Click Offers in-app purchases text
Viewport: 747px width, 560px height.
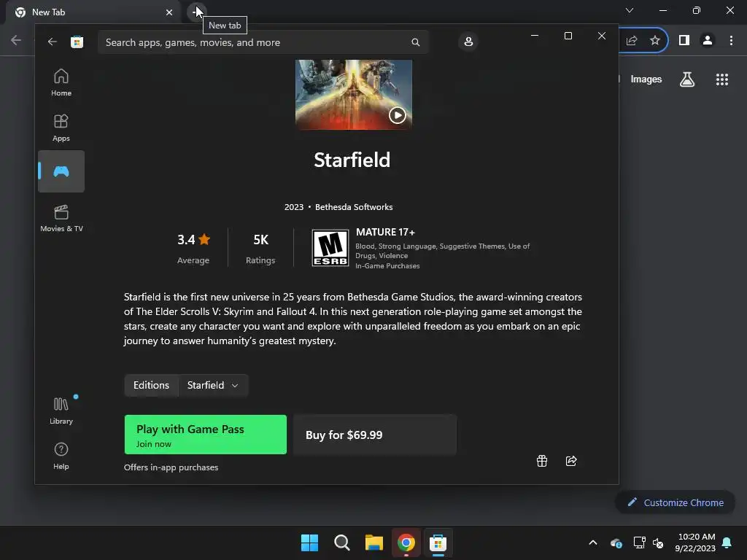tap(171, 467)
